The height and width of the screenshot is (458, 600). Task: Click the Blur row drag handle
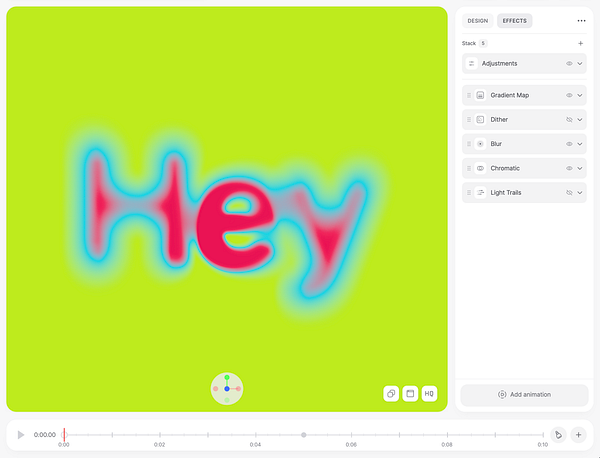[469, 144]
